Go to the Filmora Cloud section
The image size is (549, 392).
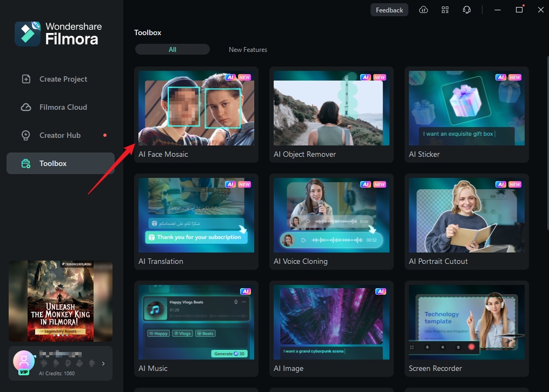pyautogui.click(x=61, y=107)
